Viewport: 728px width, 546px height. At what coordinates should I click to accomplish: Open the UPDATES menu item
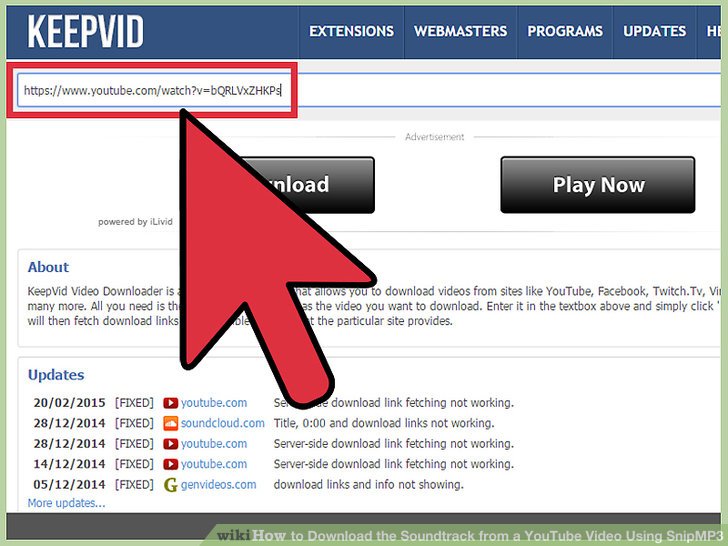click(x=655, y=31)
